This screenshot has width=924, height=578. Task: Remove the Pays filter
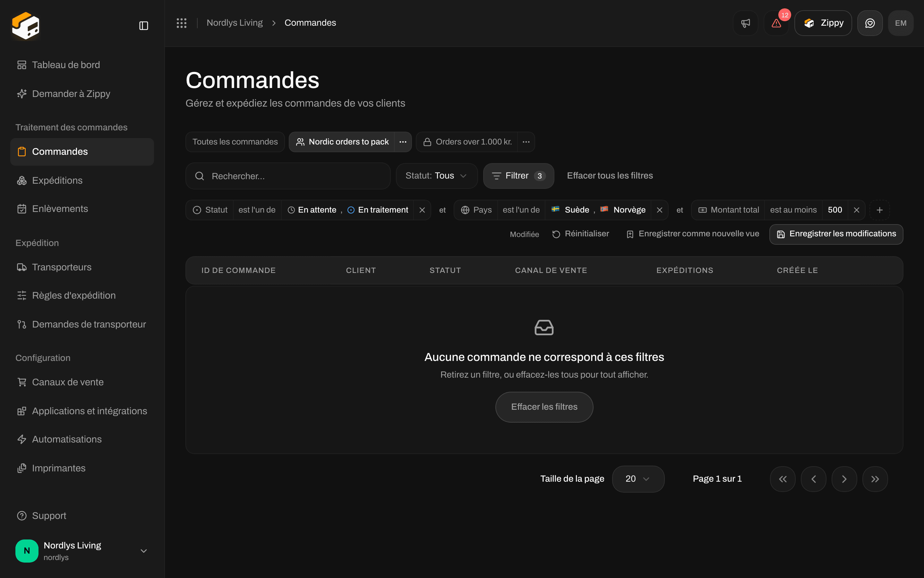(659, 210)
